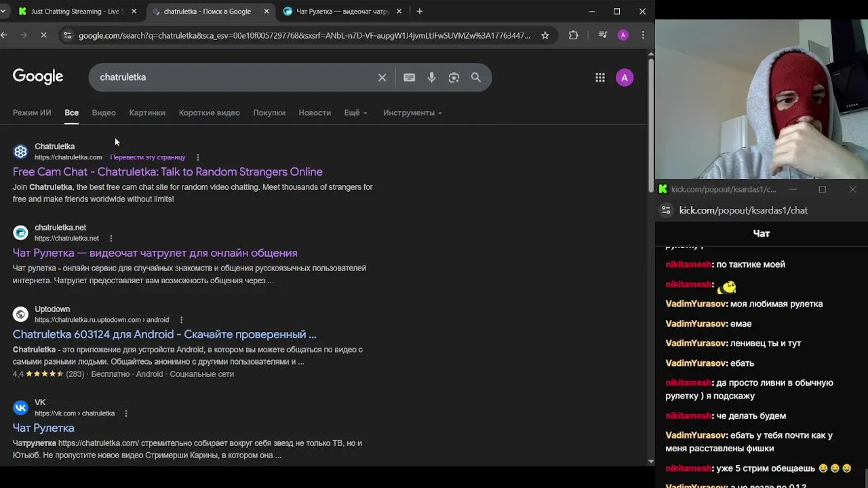Maximize the Kick chat popout window
868x488 pixels.
[x=822, y=189]
